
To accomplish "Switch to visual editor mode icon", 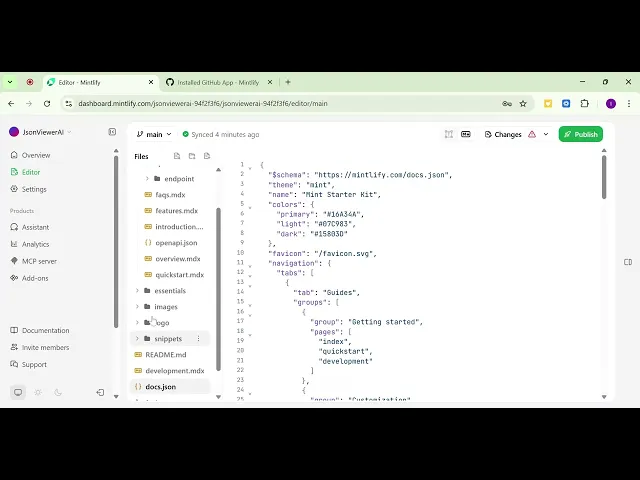I will coord(449,134).
